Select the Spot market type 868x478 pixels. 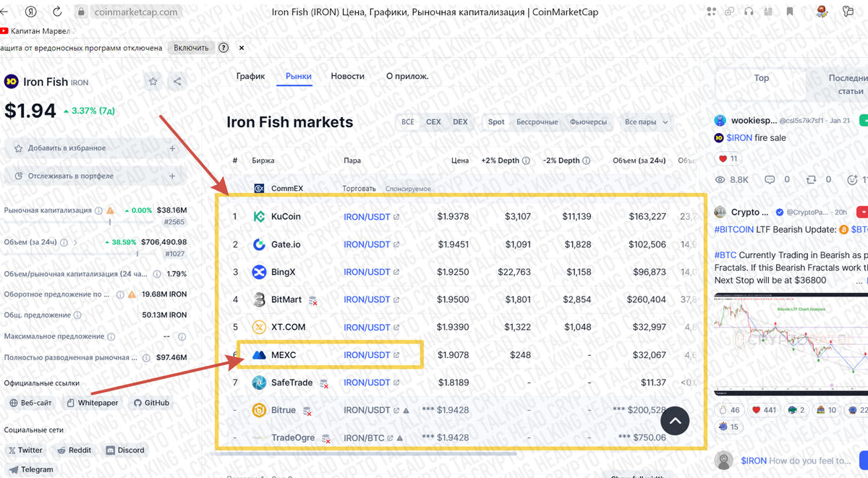point(496,122)
